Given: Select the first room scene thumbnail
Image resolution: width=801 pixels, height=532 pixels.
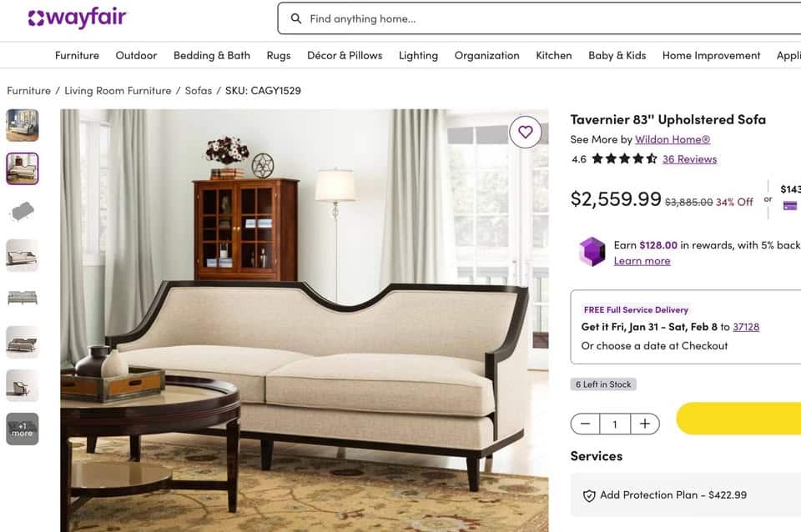Looking at the screenshot, I should tap(23, 125).
